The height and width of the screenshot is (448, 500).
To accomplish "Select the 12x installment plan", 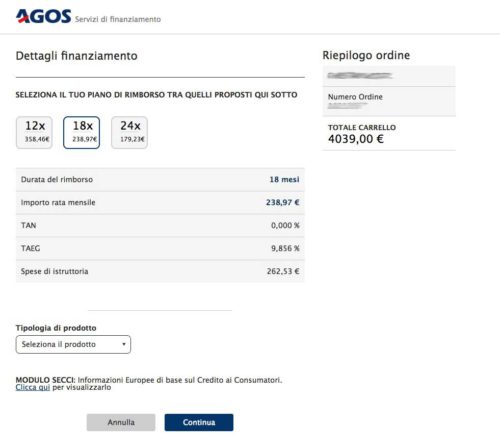I will click(34, 133).
